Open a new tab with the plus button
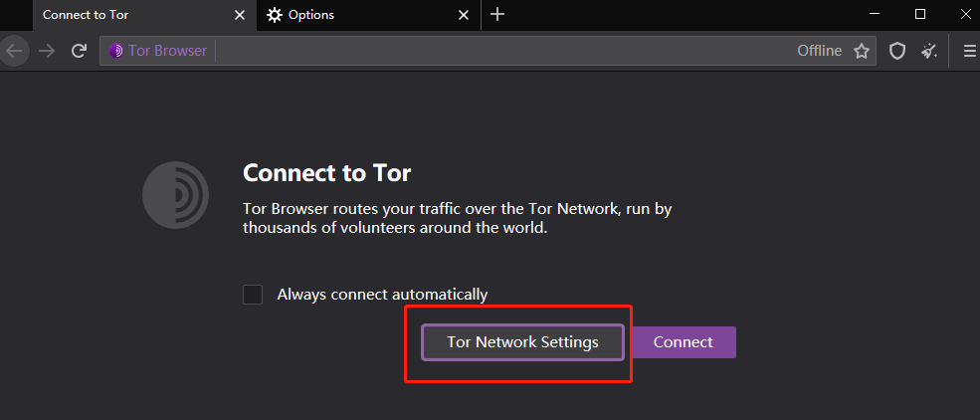Screen dimensions: 980x420 click(497, 15)
